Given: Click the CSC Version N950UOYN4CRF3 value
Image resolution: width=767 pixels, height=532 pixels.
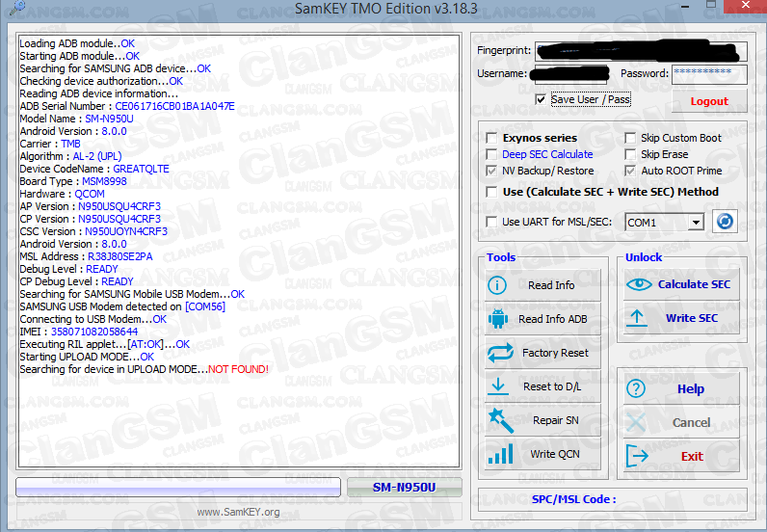Looking at the screenshot, I should [126, 231].
